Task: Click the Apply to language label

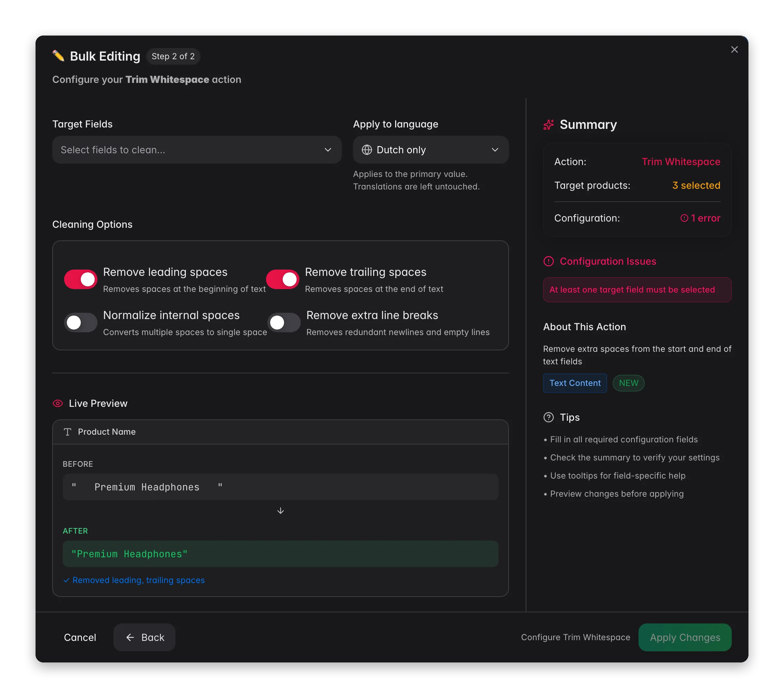Action: tap(395, 124)
